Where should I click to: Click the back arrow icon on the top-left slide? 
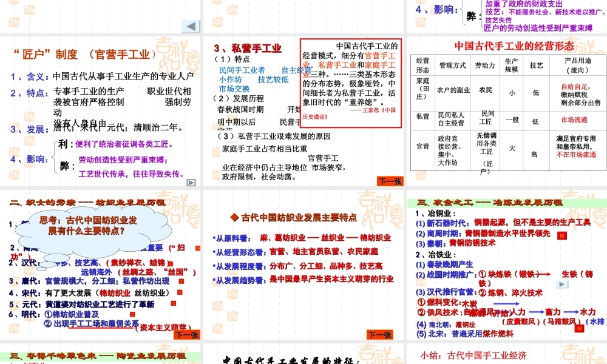(191, 26)
